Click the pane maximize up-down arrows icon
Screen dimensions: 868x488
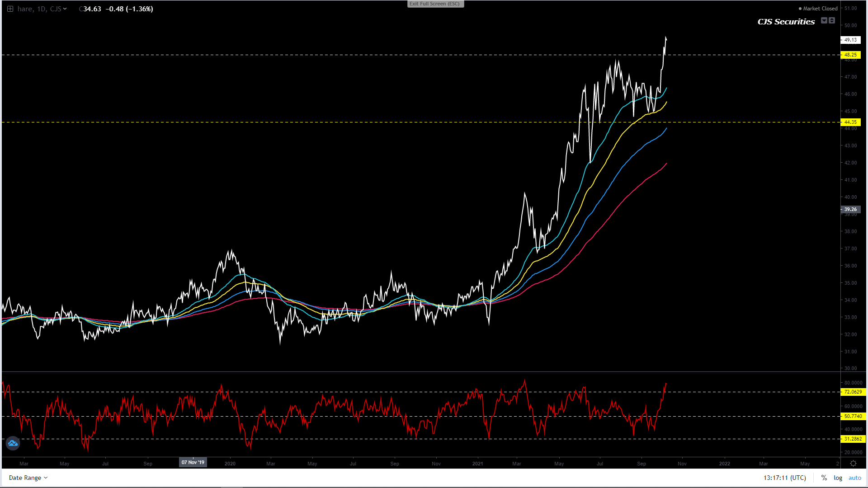[832, 20]
